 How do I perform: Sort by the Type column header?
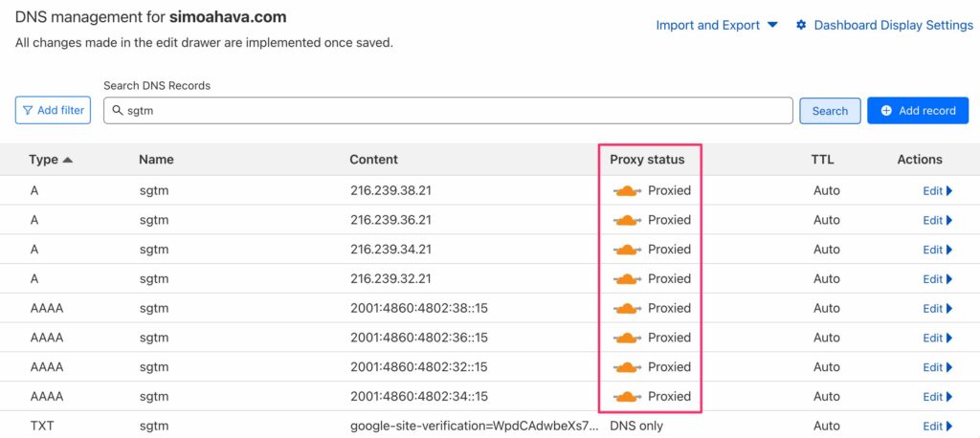click(x=51, y=160)
